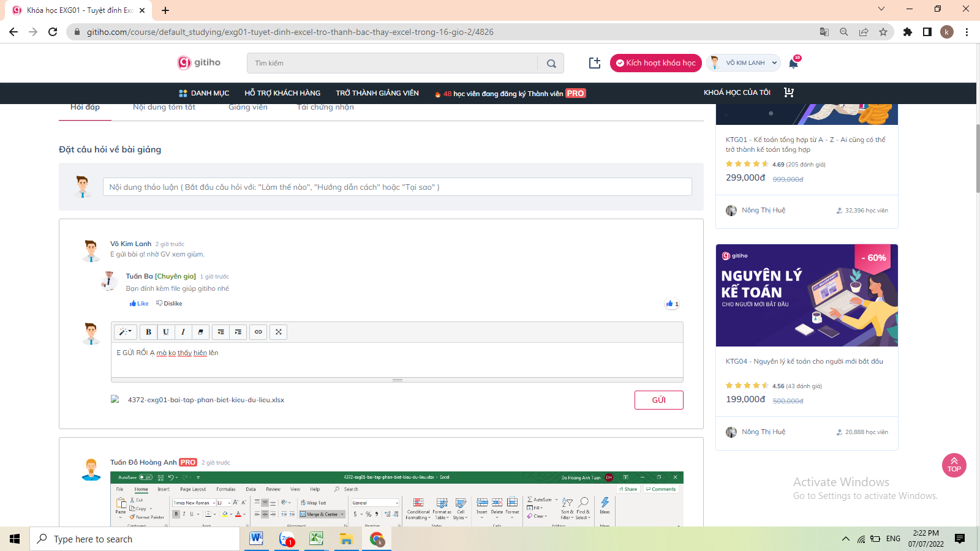Image resolution: width=980 pixels, height=551 pixels.
Task: Switch to Nội dung tóm tắt tab
Action: [164, 108]
